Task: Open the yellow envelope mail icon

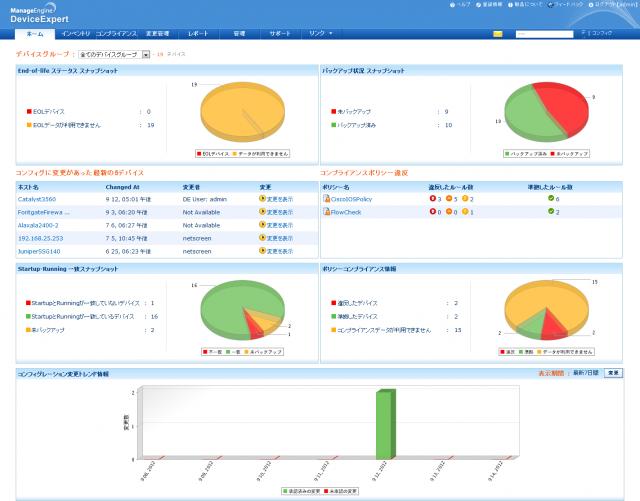Action: pyautogui.click(x=498, y=34)
